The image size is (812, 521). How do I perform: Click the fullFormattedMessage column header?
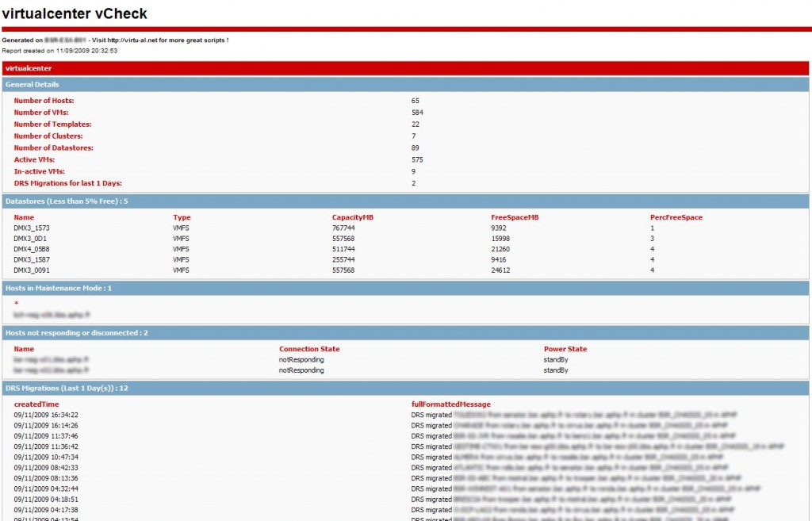click(450, 404)
